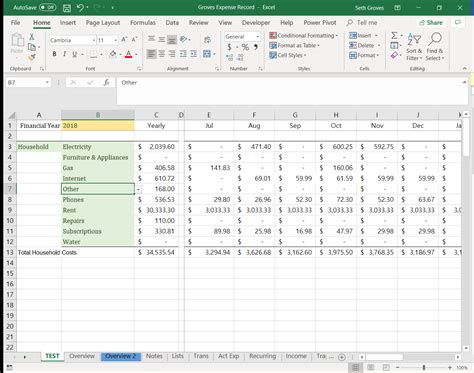
Task: Open the Power Pivot tab
Action: (320, 23)
